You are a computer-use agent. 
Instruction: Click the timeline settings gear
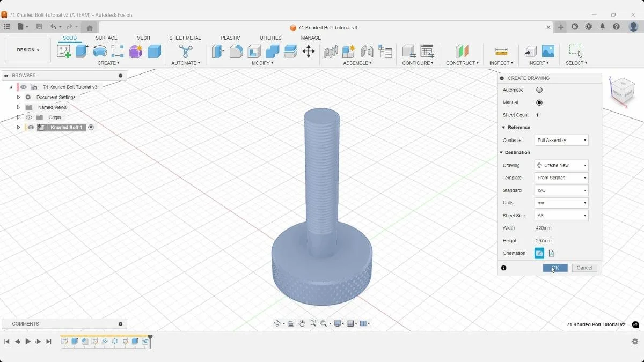pos(635,341)
